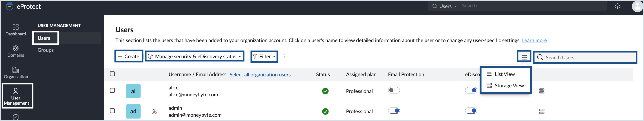Click admin's green active status icon
The height and width of the screenshot is (121, 644).
coord(325,111)
